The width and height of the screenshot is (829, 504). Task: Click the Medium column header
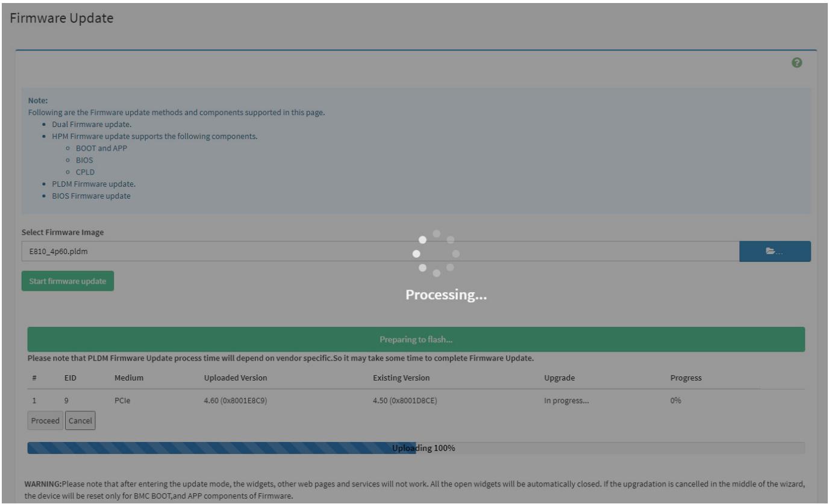click(129, 378)
